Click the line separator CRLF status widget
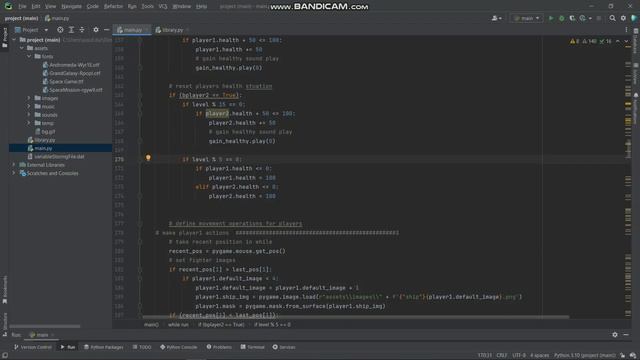640x360 pixels. [502, 355]
